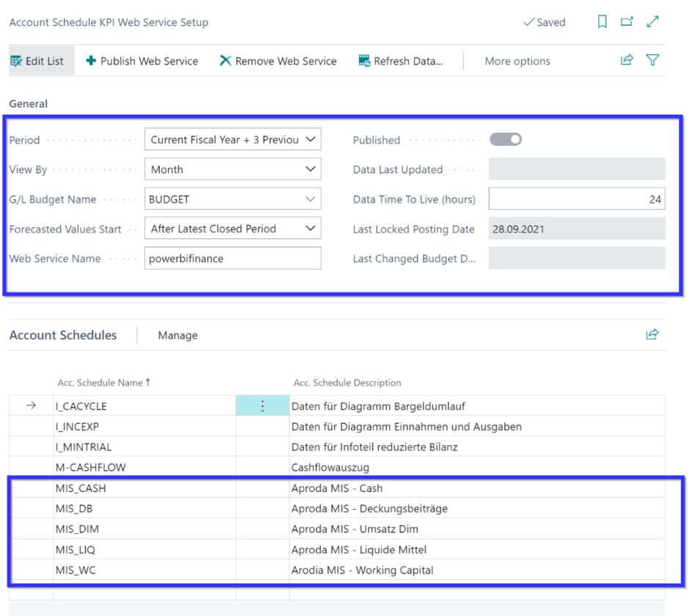Click the share icon beside More options

(627, 61)
